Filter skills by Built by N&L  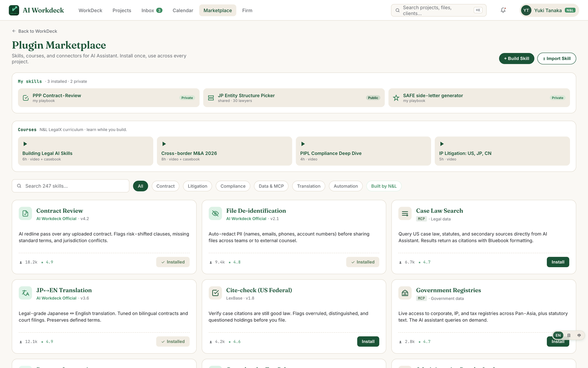point(384,186)
